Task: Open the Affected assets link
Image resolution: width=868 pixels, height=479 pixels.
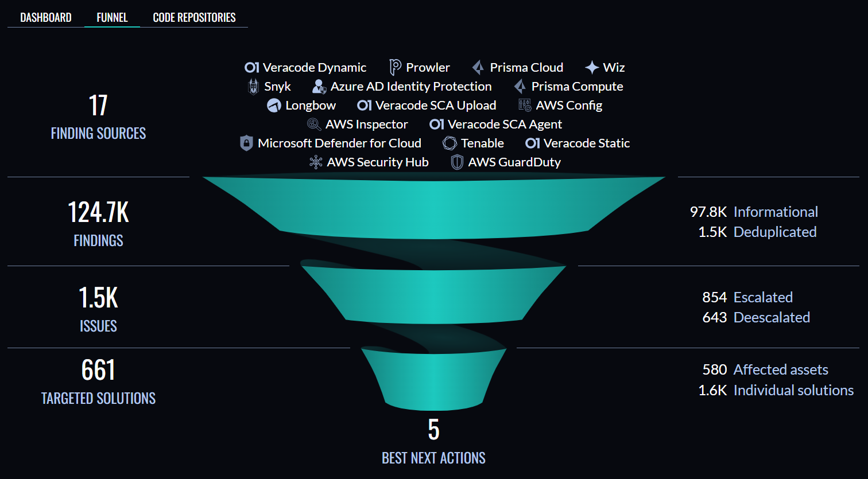Action: (781, 369)
